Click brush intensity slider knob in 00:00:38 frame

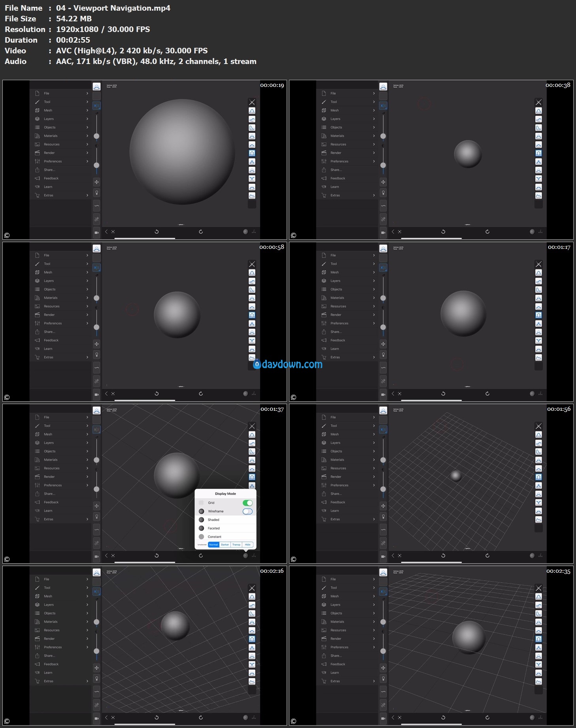(x=383, y=166)
